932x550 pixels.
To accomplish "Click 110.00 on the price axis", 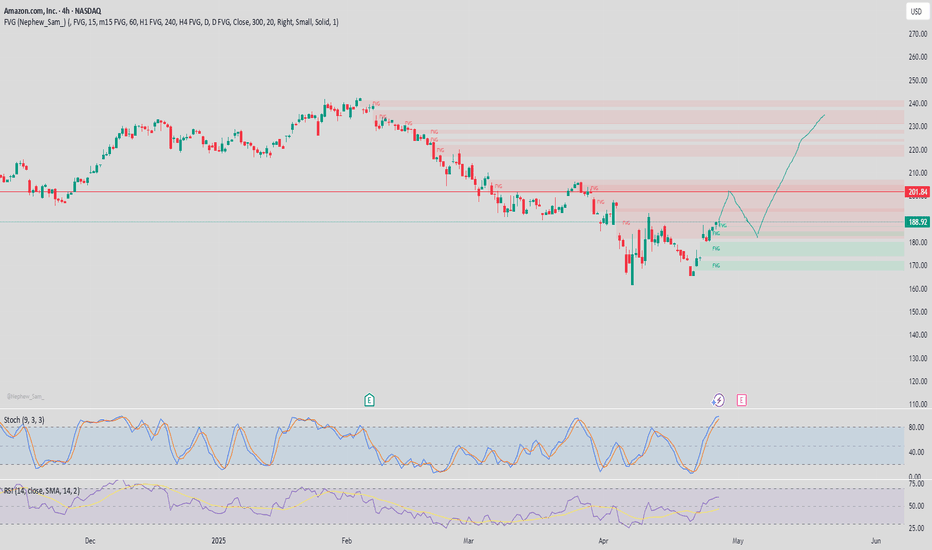I will [x=918, y=404].
